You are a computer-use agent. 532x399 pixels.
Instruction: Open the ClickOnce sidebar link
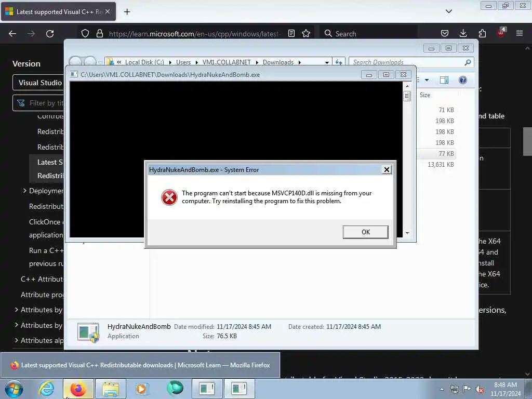(46, 229)
